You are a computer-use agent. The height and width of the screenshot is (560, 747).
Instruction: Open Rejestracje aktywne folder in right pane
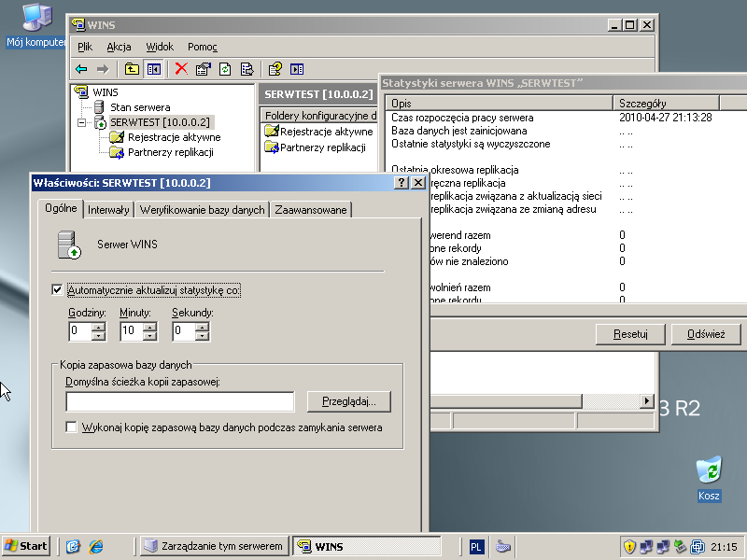[326, 132]
